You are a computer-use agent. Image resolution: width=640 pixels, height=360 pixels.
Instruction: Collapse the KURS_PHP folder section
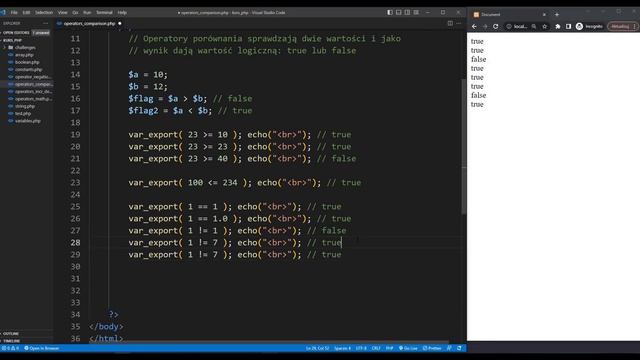point(12,40)
